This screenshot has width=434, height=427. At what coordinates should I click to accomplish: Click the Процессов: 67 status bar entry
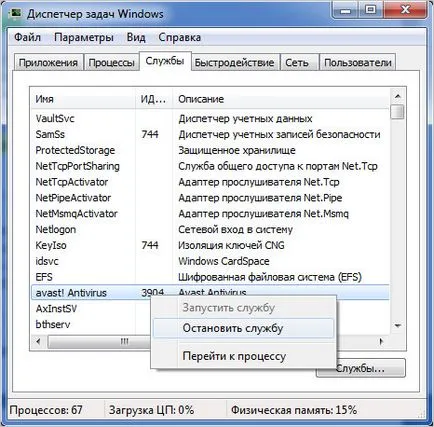coord(46,410)
